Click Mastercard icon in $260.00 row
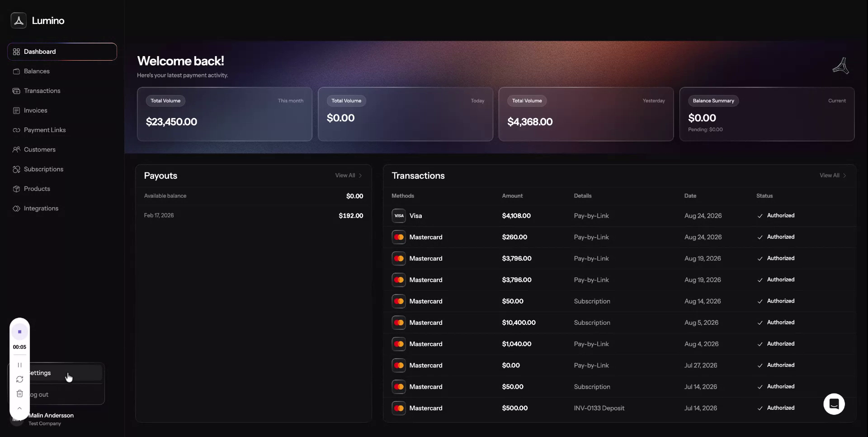 399,237
